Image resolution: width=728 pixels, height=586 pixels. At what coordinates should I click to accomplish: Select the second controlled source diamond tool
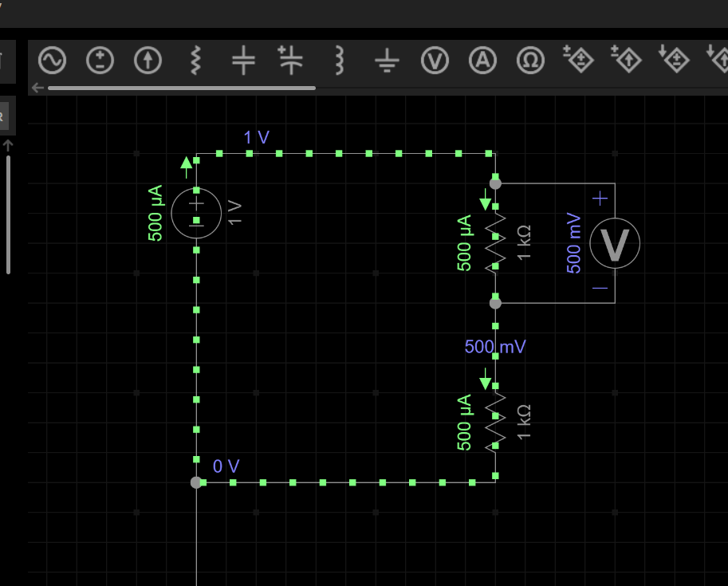pos(627,61)
